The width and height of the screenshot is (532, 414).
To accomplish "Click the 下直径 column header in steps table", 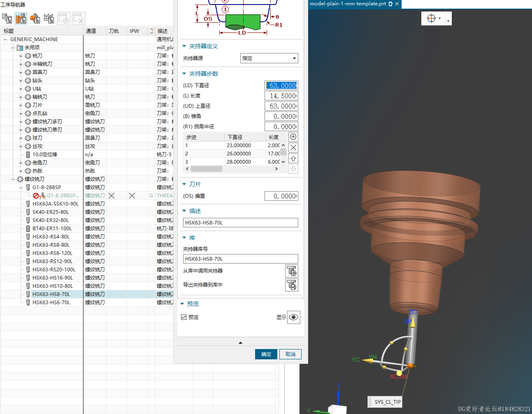I will coord(246,137).
